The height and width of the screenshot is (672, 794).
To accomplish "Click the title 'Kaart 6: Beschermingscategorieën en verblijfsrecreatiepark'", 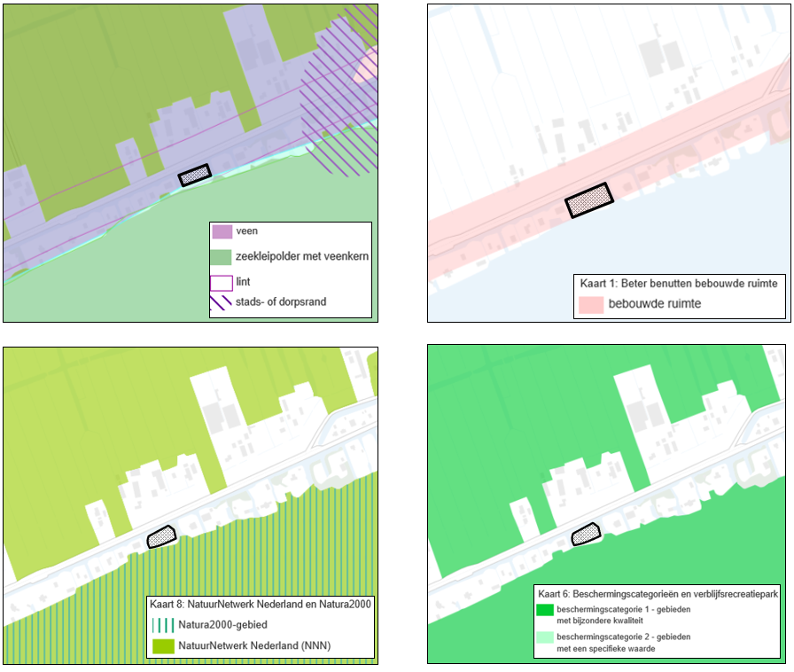I will point(658,594).
